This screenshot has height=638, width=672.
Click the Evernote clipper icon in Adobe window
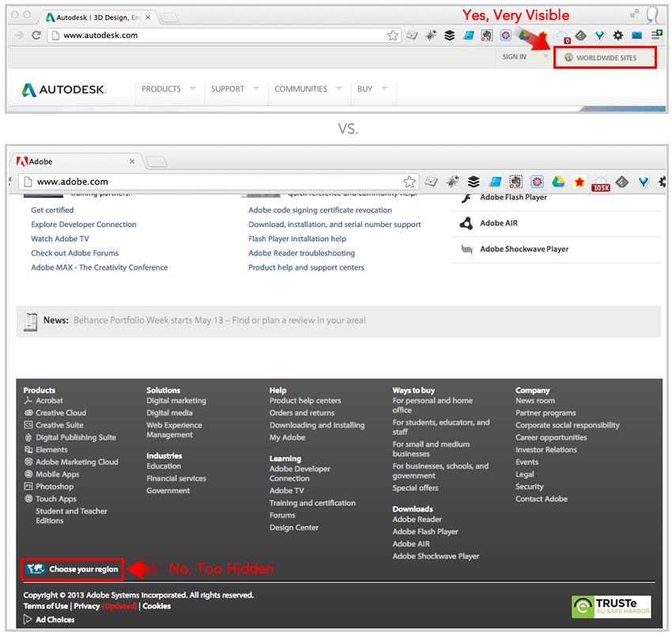coord(516,182)
